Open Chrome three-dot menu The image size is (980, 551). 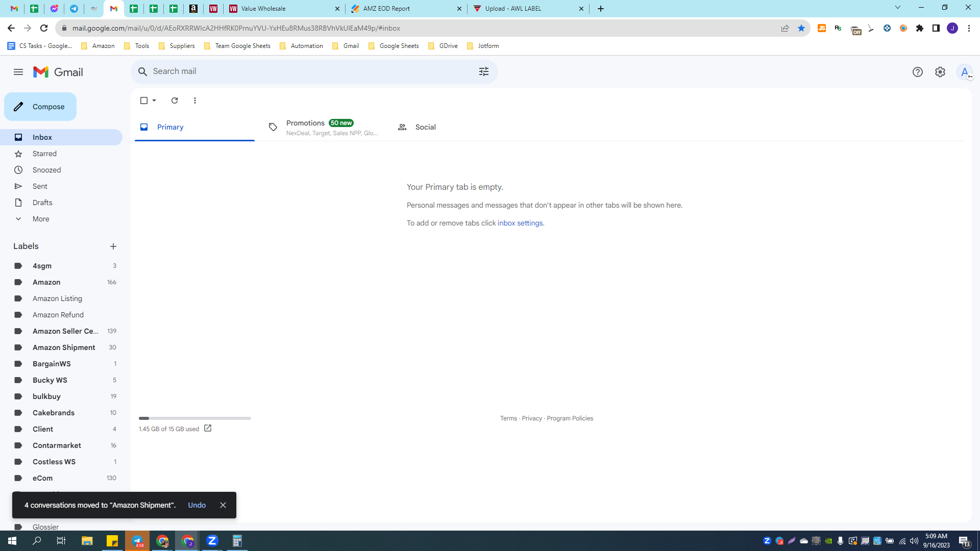(x=969, y=28)
